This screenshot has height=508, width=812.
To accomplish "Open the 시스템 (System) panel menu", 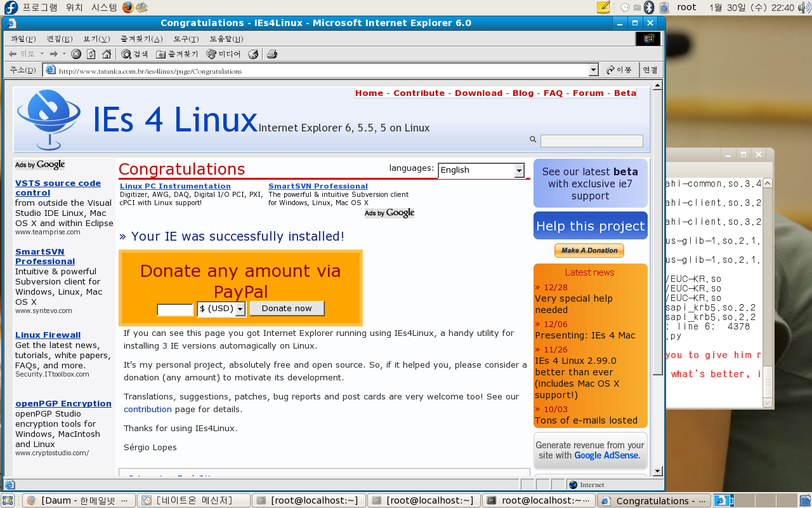I will click(104, 8).
